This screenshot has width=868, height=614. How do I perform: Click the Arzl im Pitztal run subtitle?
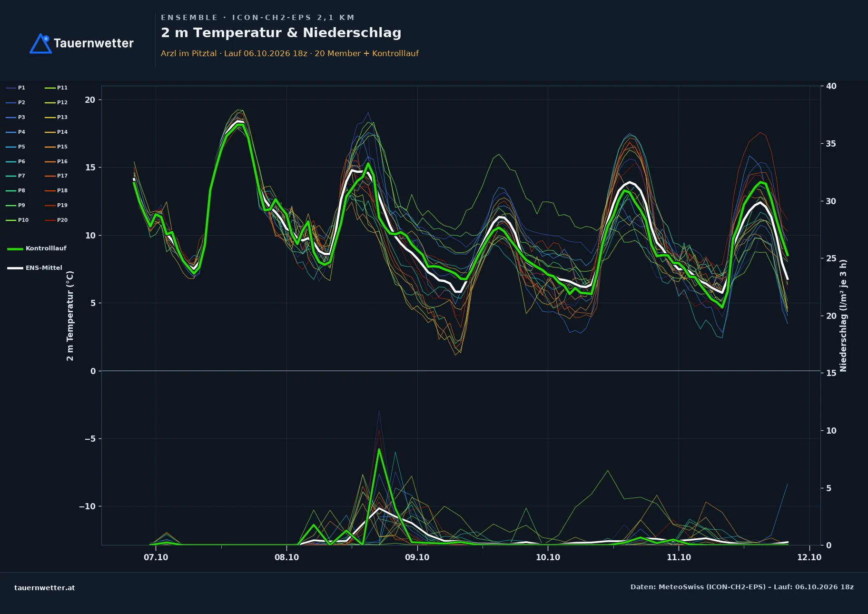pyautogui.click(x=290, y=53)
